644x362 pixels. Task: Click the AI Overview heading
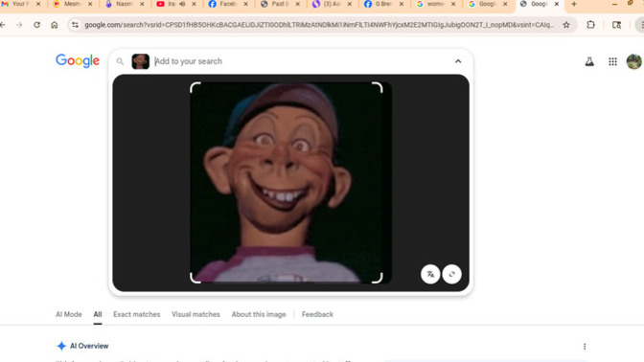tap(89, 346)
